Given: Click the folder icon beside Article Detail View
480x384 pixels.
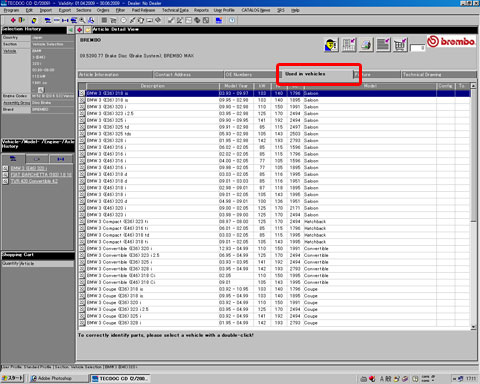Looking at the screenshot, I should click(x=88, y=30).
